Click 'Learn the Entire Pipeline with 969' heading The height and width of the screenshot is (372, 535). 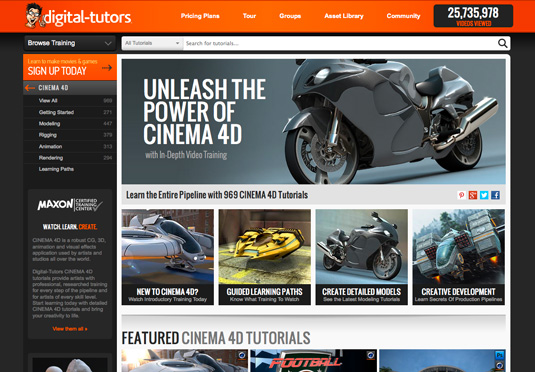217,195
